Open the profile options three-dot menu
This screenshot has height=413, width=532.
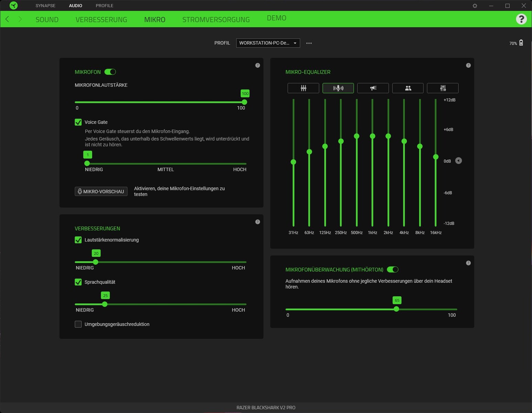(x=309, y=43)
